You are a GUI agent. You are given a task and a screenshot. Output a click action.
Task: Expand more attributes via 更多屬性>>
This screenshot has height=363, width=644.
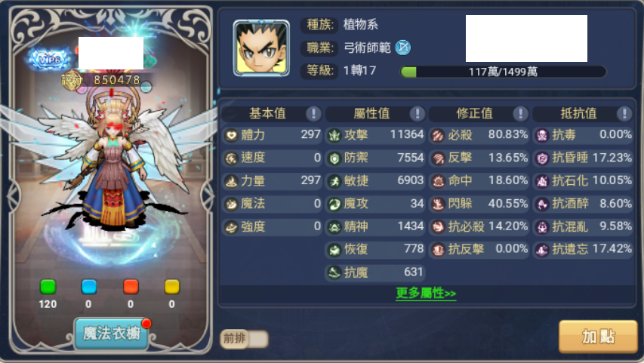pyautogui.click(x=426, y=293)
